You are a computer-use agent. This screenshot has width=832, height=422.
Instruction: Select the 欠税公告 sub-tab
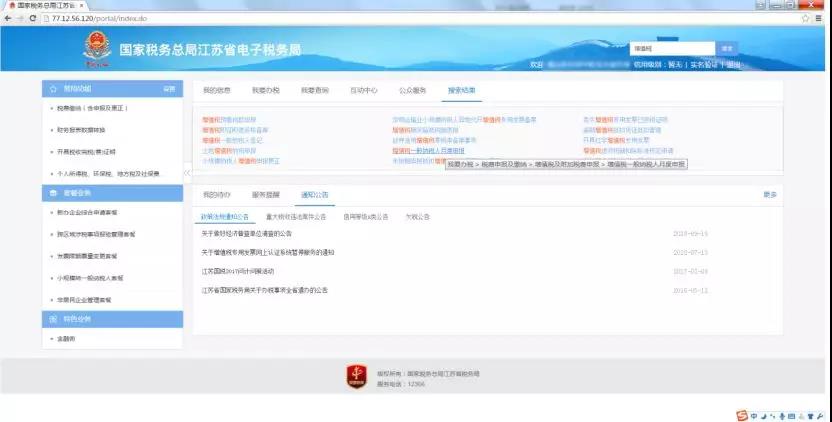[x=418, y=217]
